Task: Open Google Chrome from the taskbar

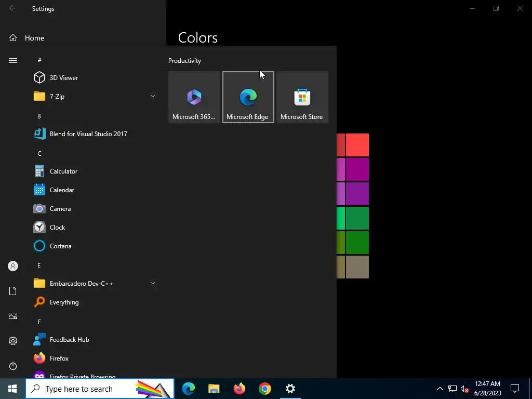Action: click(264, 389)
